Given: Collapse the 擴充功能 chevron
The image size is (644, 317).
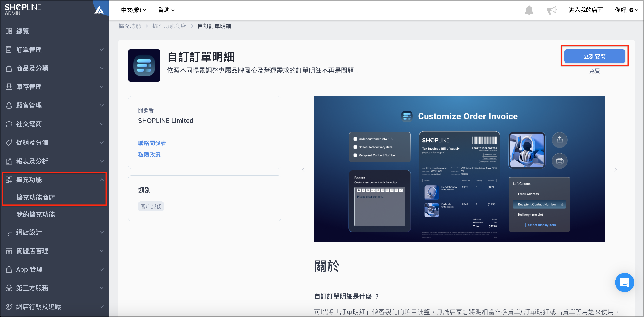Looking at the screenshot, I should (101, 180).
